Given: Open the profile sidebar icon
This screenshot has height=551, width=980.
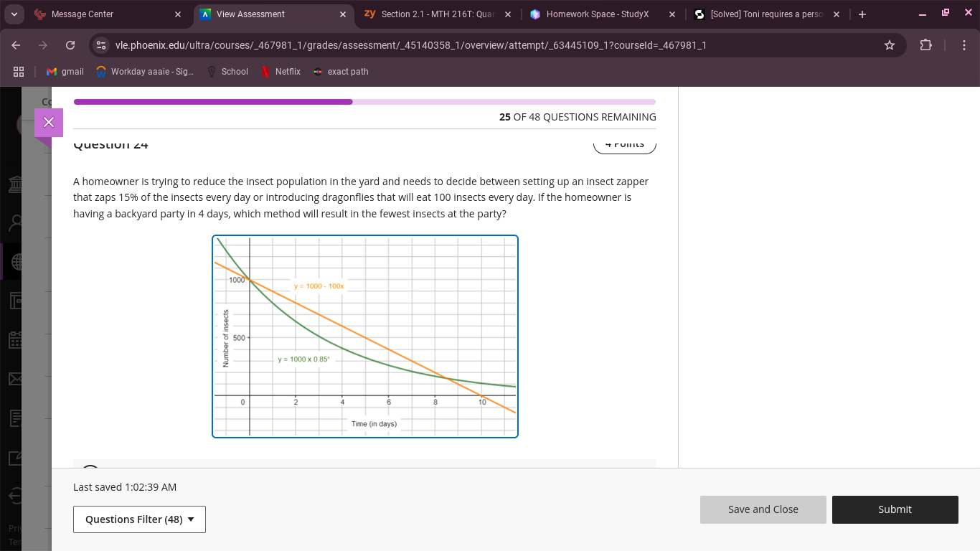Looking at the screenshot, I should [14, 223].
